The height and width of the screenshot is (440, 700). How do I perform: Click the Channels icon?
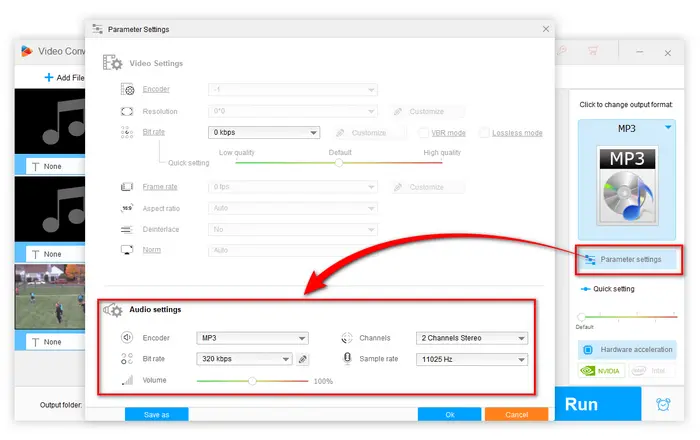[x=347, y=338]
